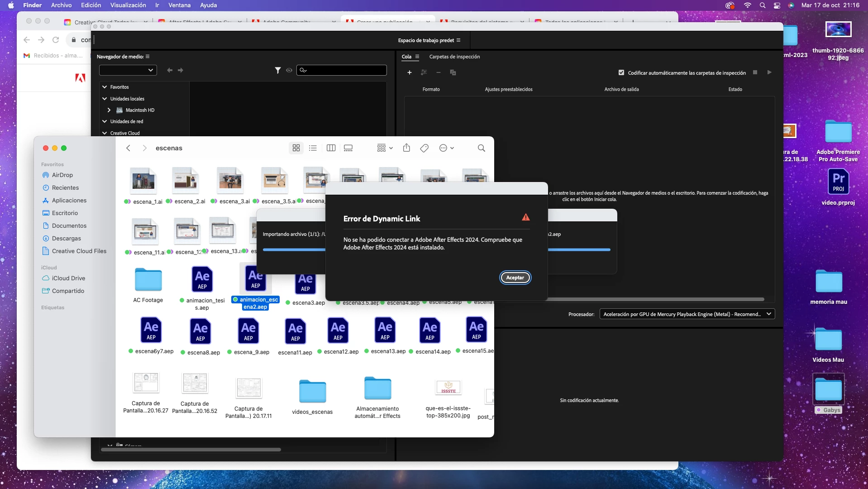The image size is (868, 489).
Task: Select the escena12.aep file icon
Action: tap(338, 330)
